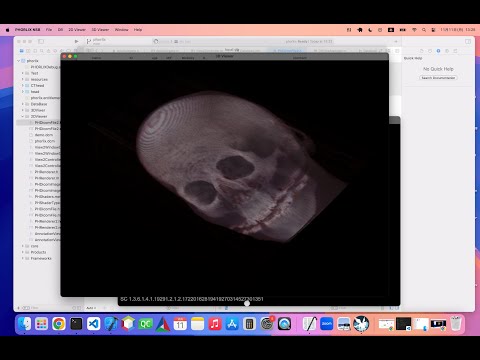Click the date and time in menu bar
Viewport: 480px width, 360px height.
coord(458,30)
